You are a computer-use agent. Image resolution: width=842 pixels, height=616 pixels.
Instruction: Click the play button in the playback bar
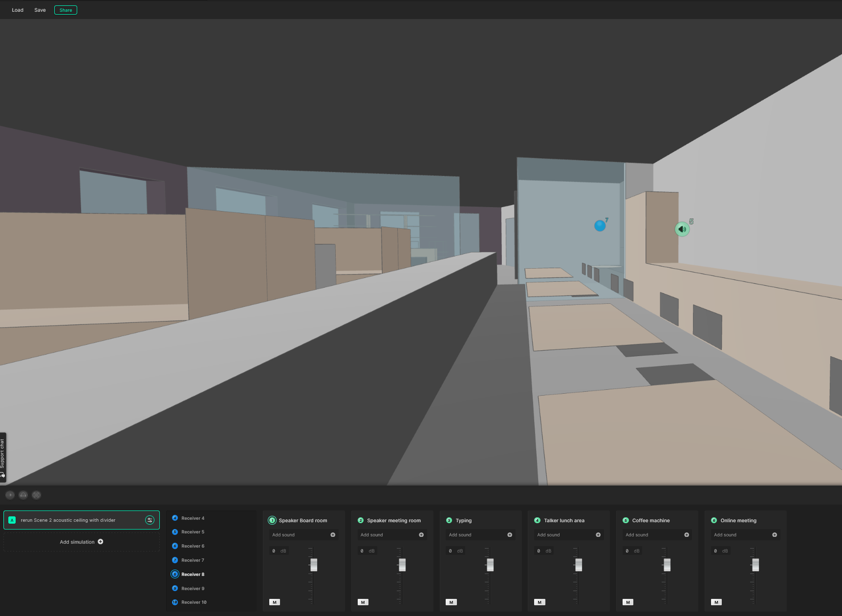point(10,495)
